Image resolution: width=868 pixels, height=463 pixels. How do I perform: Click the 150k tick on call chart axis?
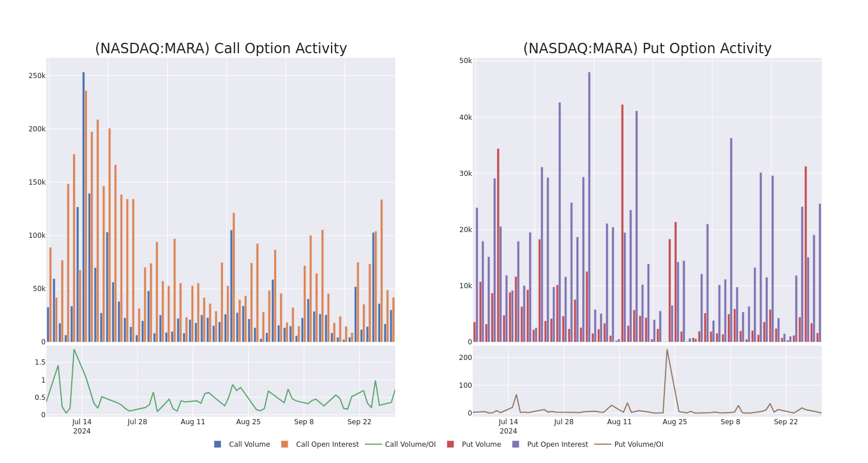pos(37,182)
